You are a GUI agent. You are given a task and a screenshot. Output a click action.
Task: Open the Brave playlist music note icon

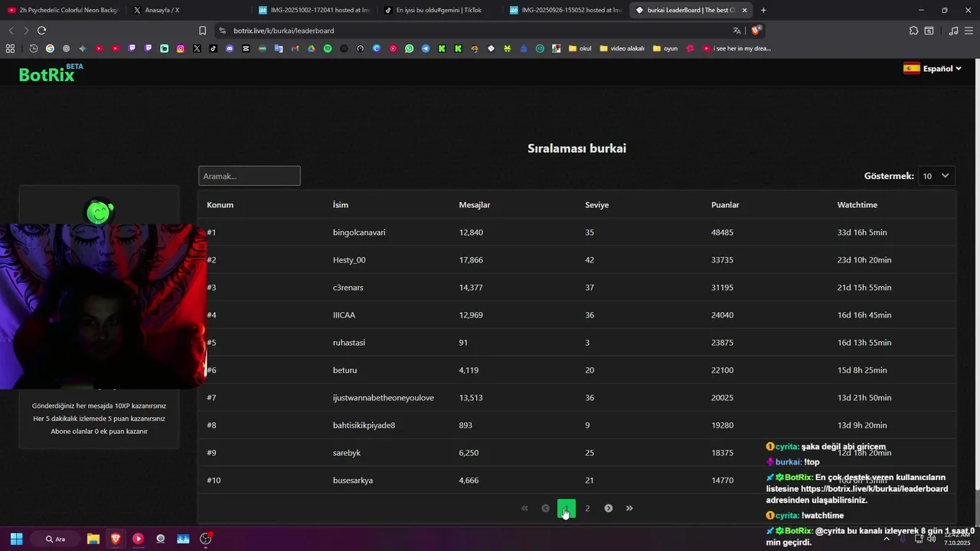pyautogui.click(x=953, y=31)
